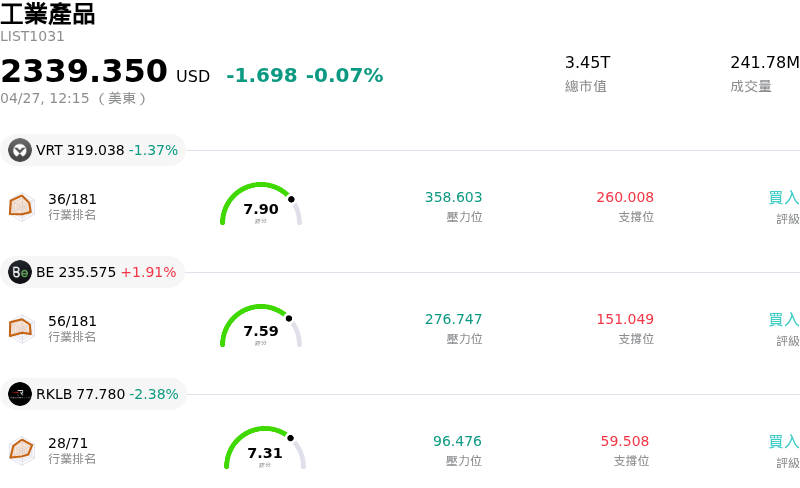Open the RKLB 77.780 stock chip
The height and width of the screenshot is (488, 800).
click(95, 394)
